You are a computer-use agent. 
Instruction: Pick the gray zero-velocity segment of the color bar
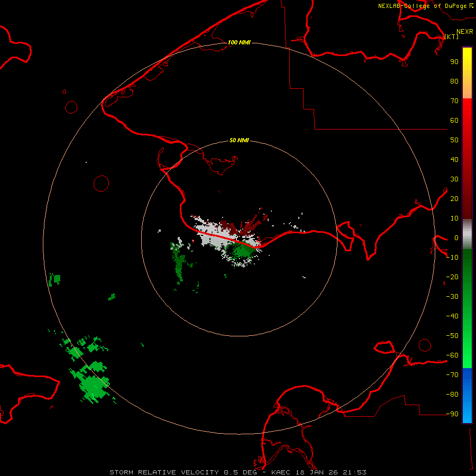point(467,234)
